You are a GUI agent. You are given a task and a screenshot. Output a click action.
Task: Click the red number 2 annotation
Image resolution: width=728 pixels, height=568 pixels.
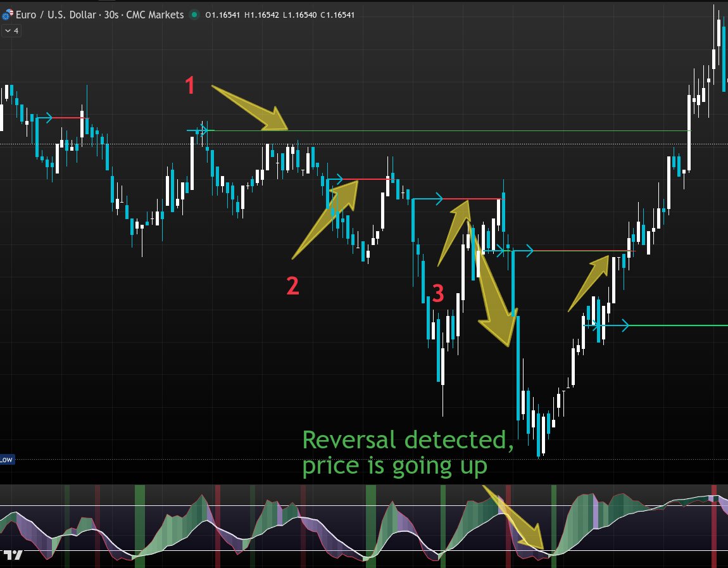pyautogui.click(x=292, y=287)
